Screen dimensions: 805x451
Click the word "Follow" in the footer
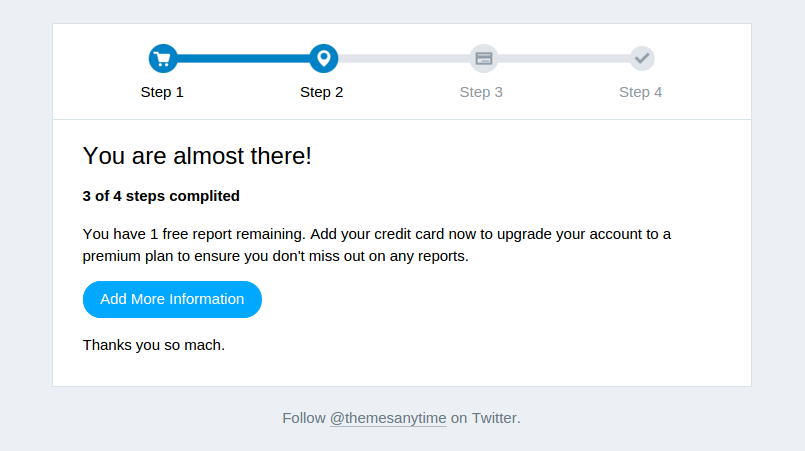point(304,418)
